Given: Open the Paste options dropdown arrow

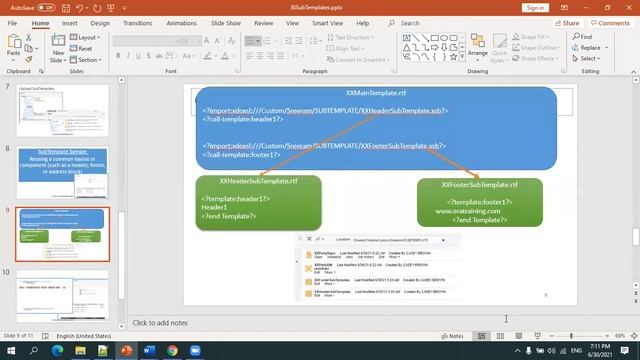Looking at the screenshot, I should click(x=13, y=60).
